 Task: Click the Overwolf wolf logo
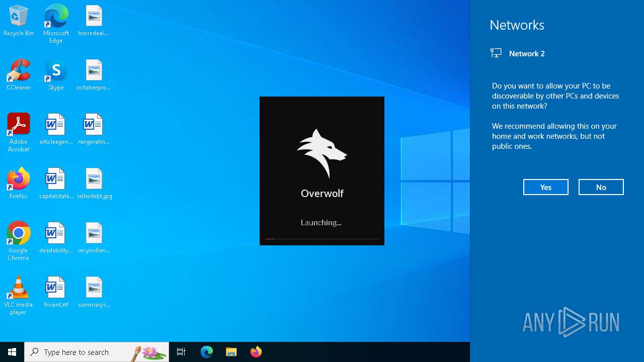click(322, 153)
